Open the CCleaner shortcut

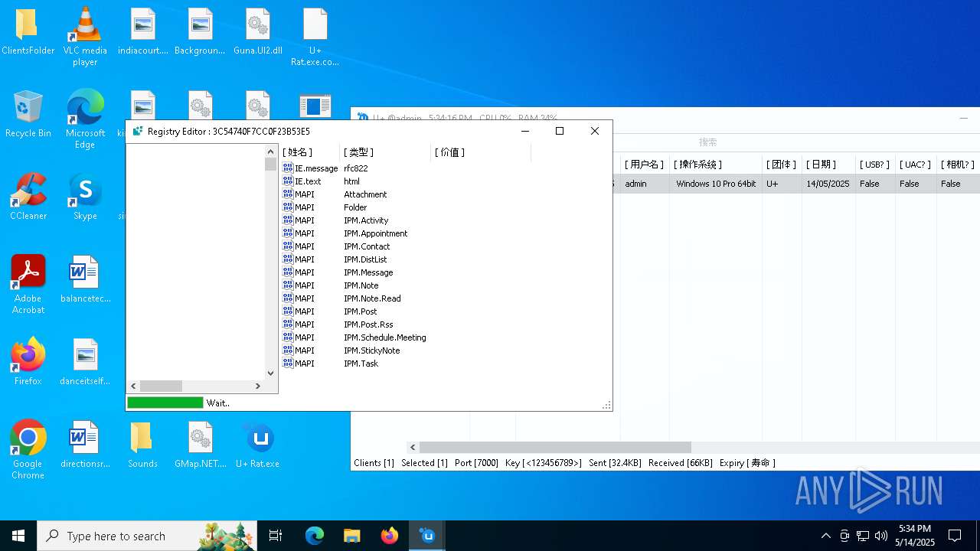click(28, 197)
